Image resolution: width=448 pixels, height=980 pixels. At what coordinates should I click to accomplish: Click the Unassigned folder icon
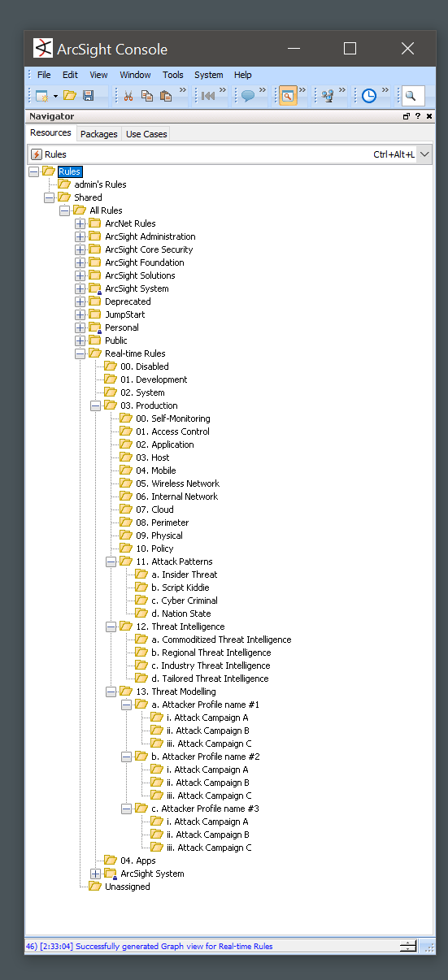94,887
